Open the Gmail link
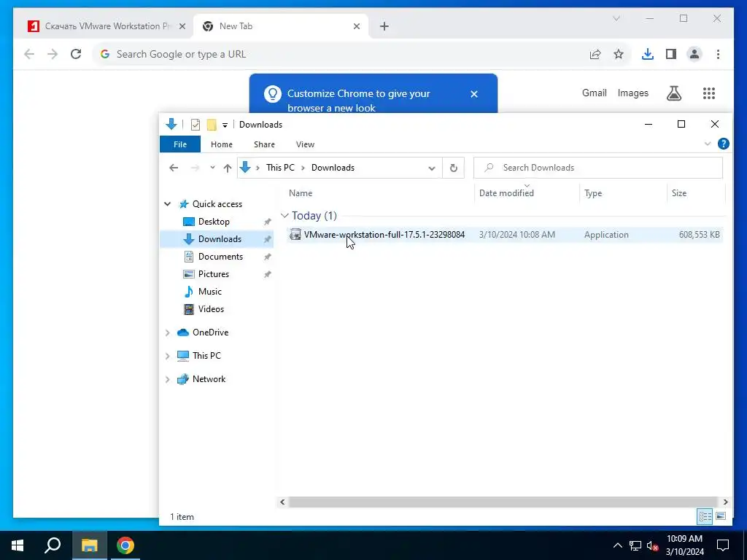747x560 pixels. click(x=594, y=93)
